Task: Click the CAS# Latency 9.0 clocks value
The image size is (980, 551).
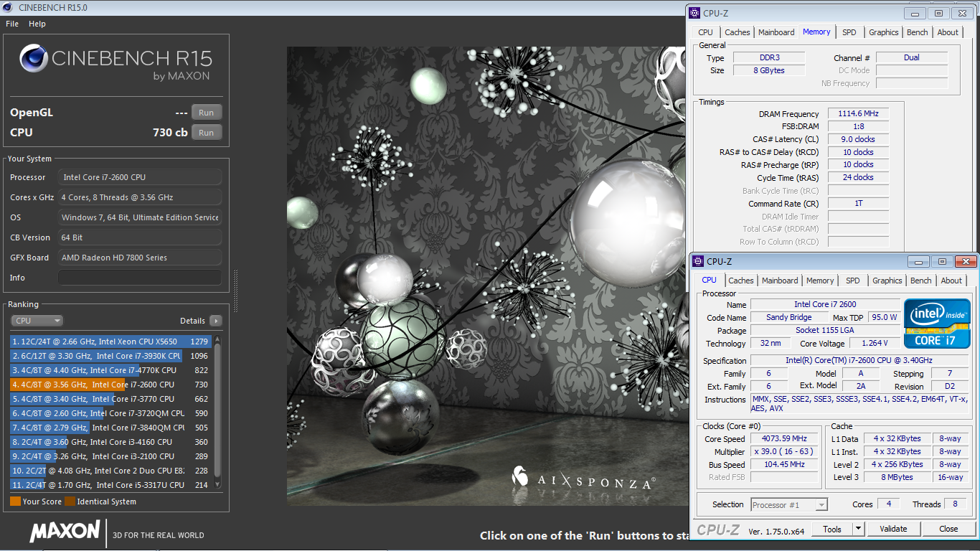Action: 858,139
